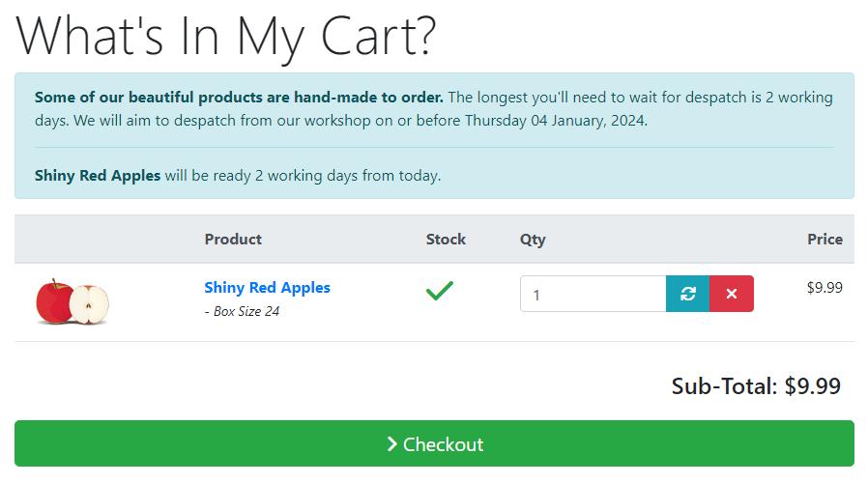Open the red apples product thumbnail
868x483 pixels.
point(72,301)
